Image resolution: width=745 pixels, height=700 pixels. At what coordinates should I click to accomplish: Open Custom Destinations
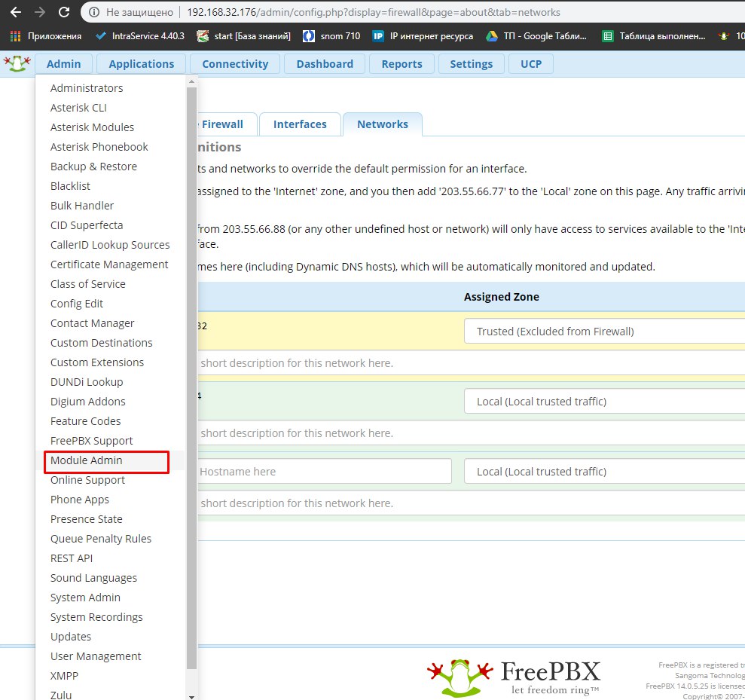(x=101, y=343)
